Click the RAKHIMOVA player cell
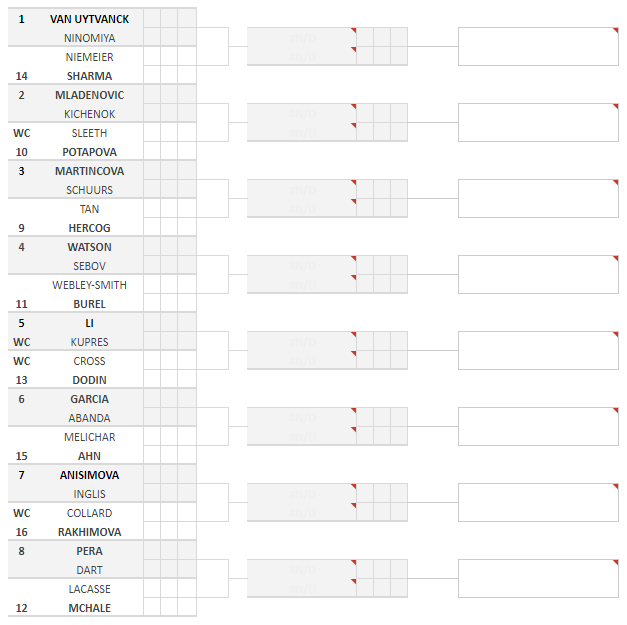This screenshot has height=625, width=627. tap(89, 532)
